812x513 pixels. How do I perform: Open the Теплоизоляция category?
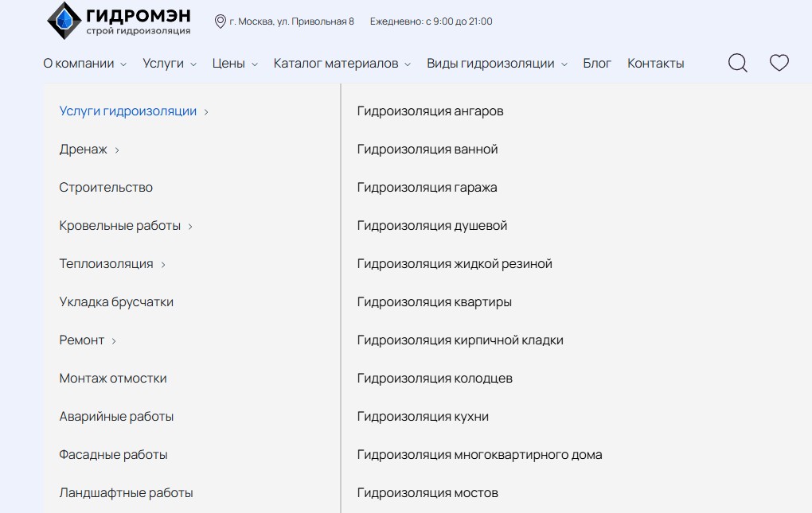point(106,264)
